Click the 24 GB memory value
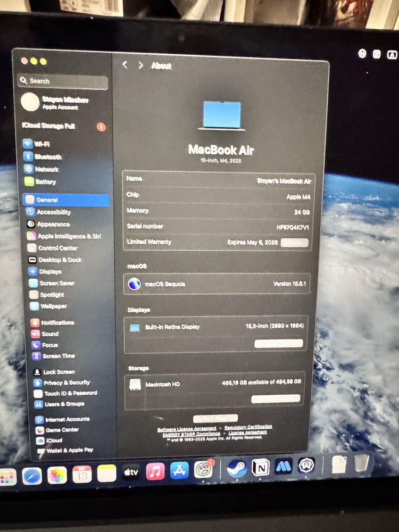 tap(302, 212)
